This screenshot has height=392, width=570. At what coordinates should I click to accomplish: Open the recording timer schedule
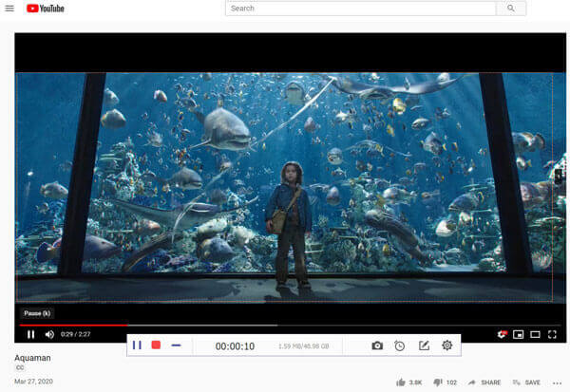400,345
